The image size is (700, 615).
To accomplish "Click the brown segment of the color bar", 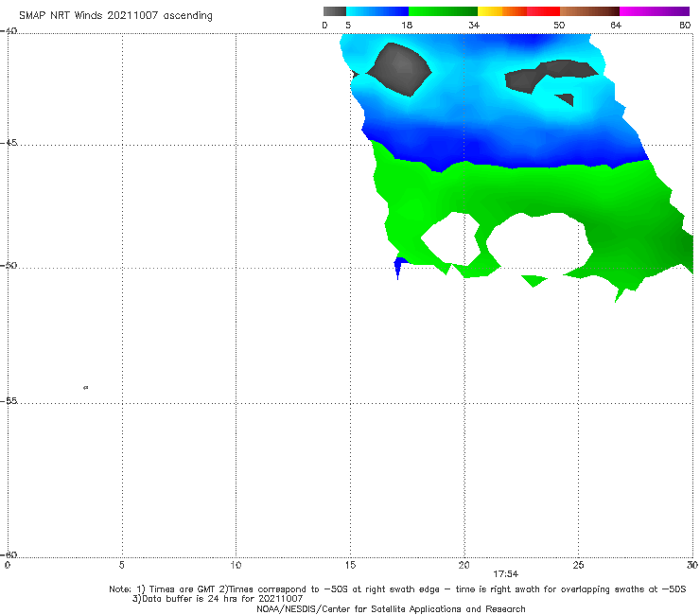I will pyautogui.click(x=589, y=11).
